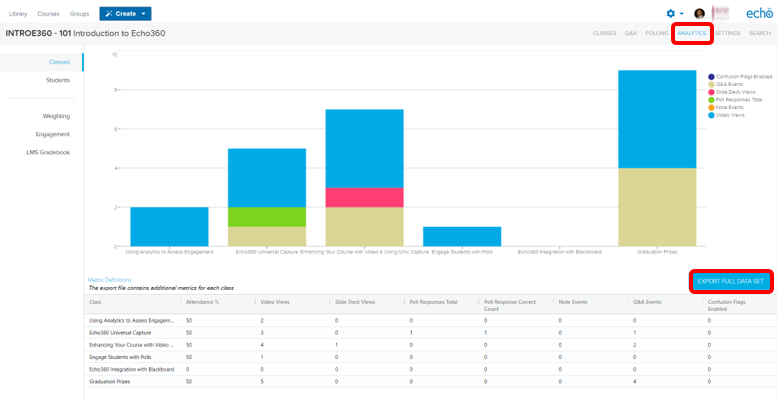Click green poll segment of Universal Capture bar
The width and height of the screenshot is (780, 402).
[267, 217]
